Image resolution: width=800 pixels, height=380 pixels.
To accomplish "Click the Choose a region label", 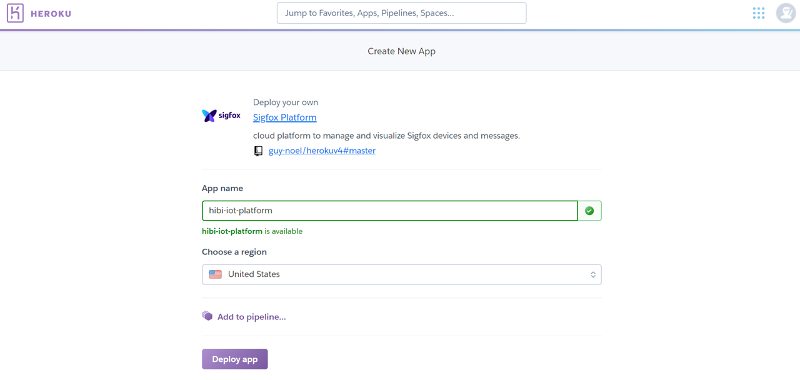I will [x=234, y=252].
